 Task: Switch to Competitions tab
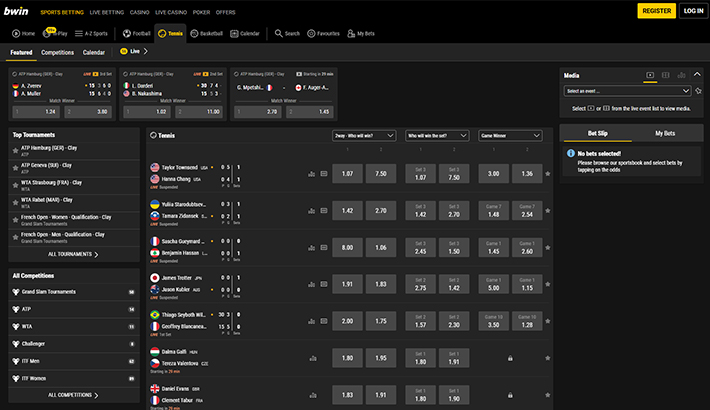pos(58,53)
